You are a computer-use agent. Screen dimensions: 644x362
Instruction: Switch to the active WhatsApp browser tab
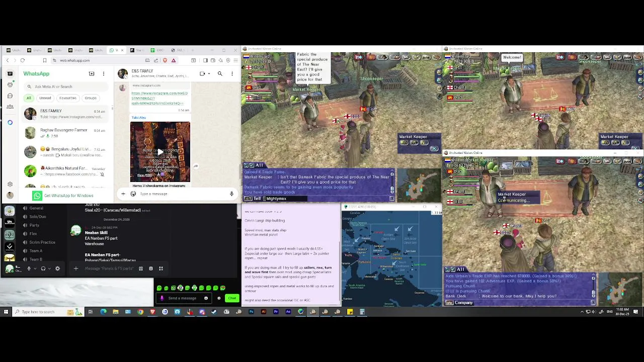click(117, 50)
